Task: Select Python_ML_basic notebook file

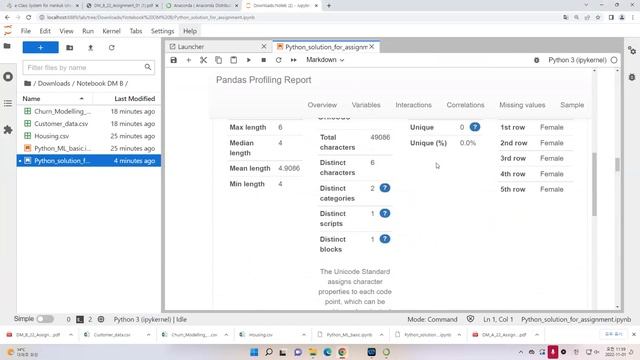Action: tap(89, 148)
